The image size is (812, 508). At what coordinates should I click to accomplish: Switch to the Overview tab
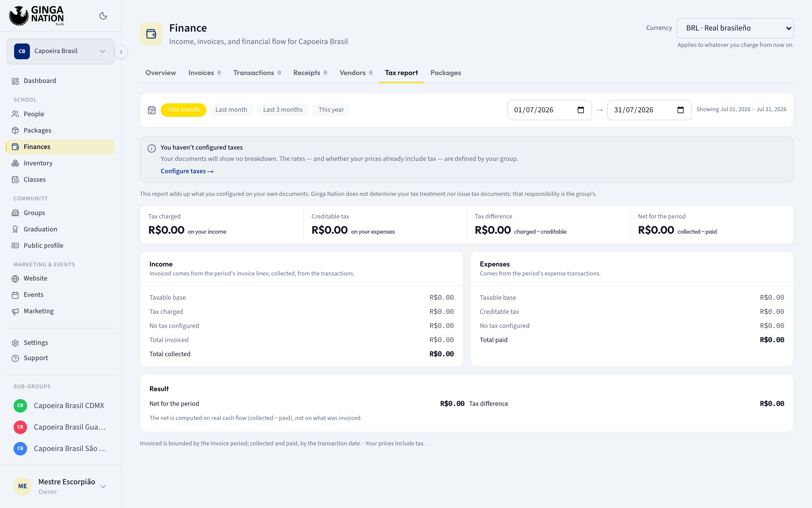(x=160, y=73)
